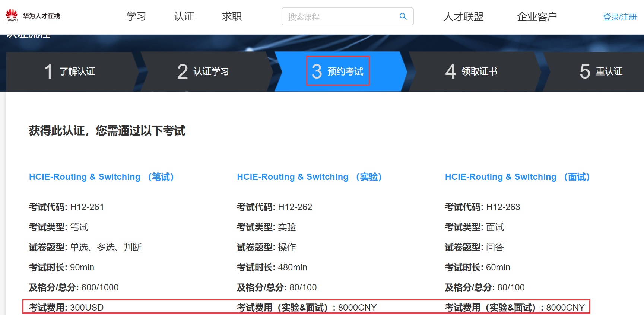Screen dimensions: 644x315
Task: Click the 试卷题型 问答 text
Action: [x=475, y=247]
